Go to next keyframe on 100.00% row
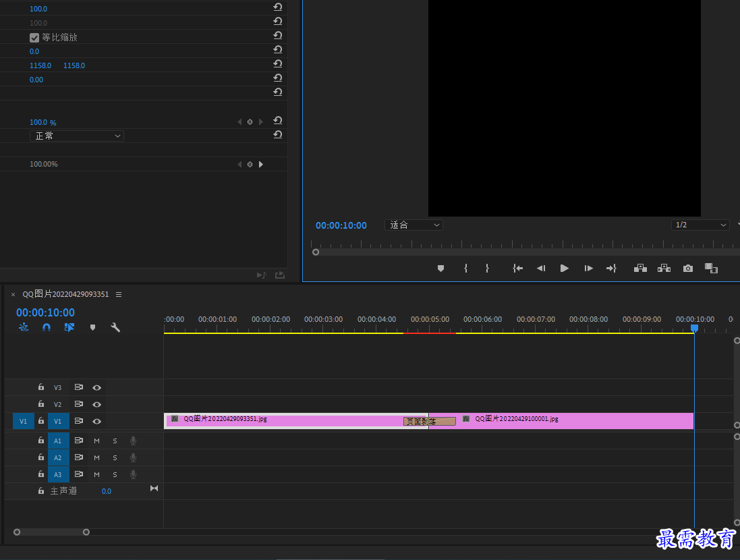 (x=261, y=165)
